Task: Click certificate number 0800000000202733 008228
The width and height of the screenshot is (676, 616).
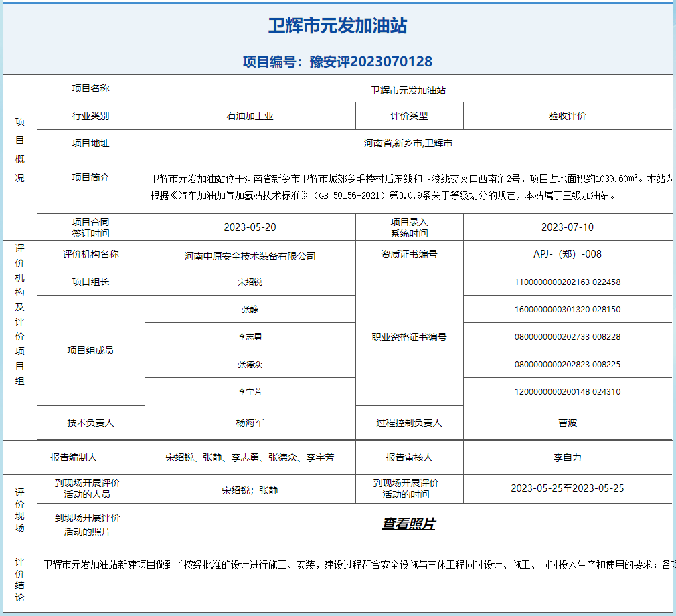Action: click(568, 337)
